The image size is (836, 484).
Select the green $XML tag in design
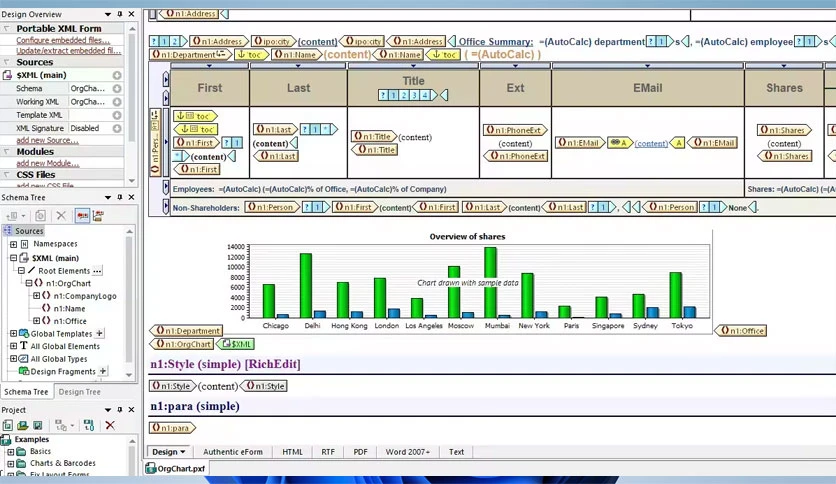coord(237,344)
